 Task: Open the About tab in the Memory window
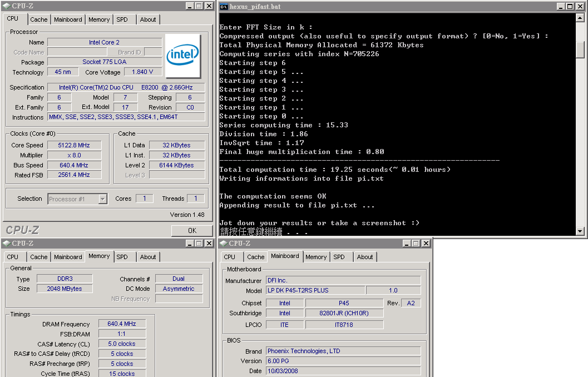148,257
